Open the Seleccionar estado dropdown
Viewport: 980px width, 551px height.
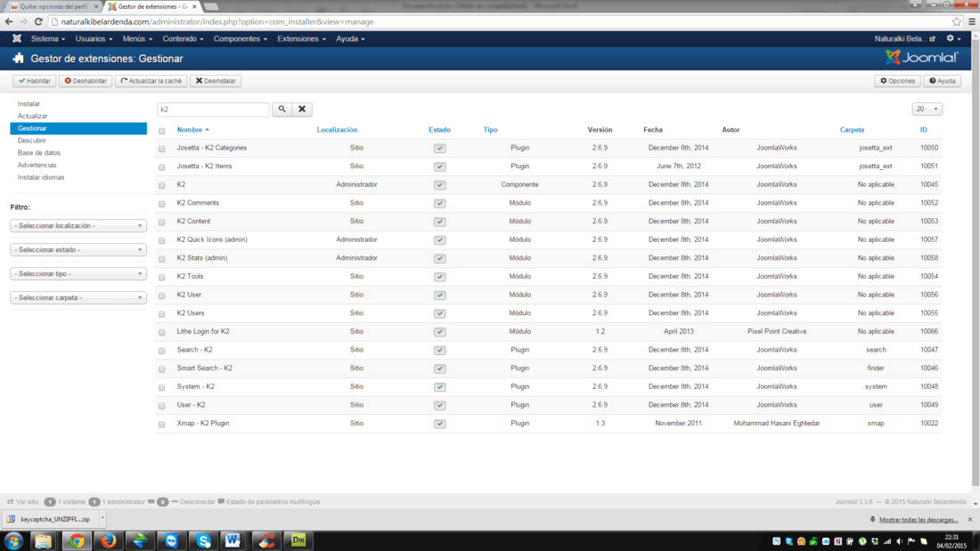pos(78,249)
